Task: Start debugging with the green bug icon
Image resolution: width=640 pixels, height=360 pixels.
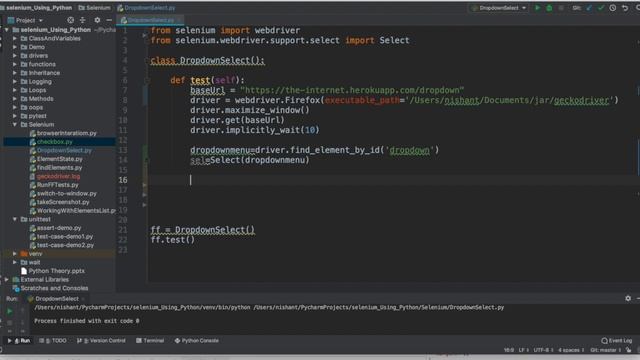Action: pyautogui.click(x=549, y=8)
